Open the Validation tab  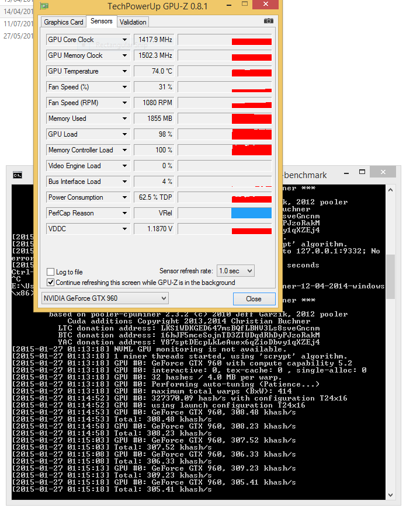(133, 22)
